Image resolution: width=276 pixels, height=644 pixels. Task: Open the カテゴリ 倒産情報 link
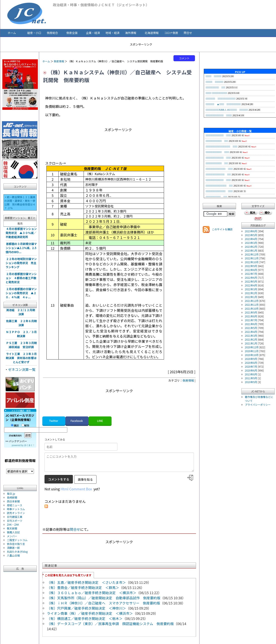coord(188,380)
